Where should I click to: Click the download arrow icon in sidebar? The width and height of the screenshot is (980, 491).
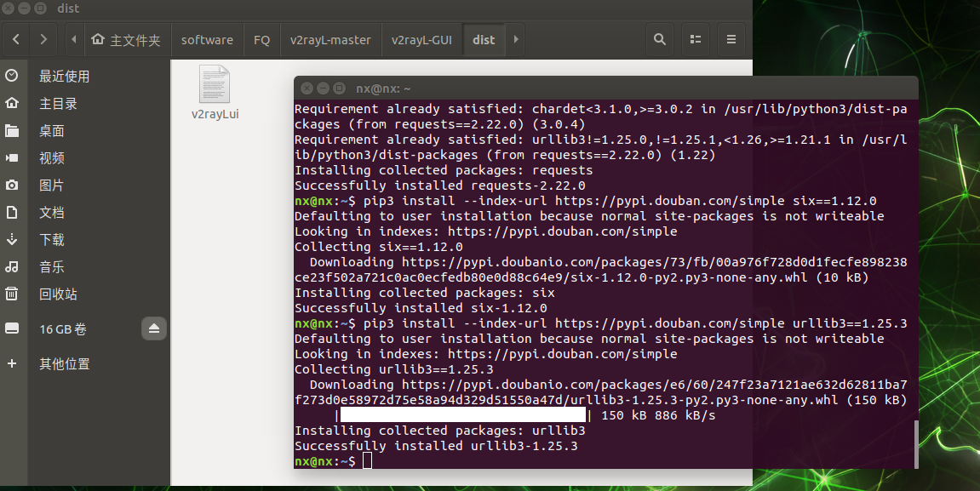tap(11, 240)
